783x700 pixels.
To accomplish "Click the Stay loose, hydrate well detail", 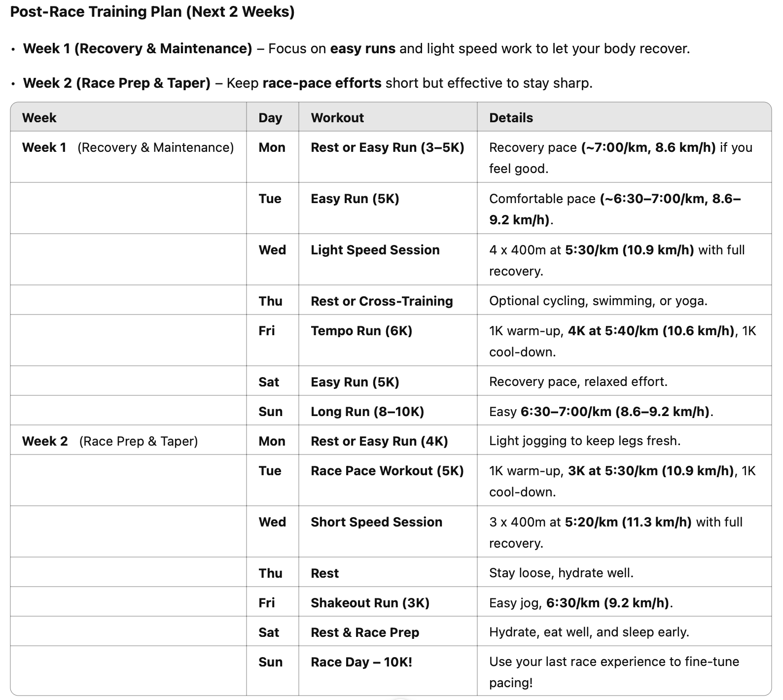I will pyautogui.click(x=561, y=573).
